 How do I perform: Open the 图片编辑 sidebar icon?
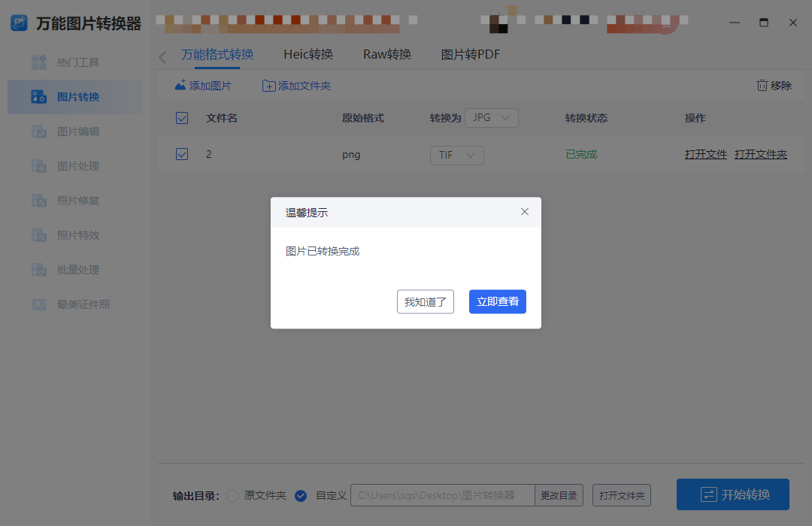(x=39, y=131)
